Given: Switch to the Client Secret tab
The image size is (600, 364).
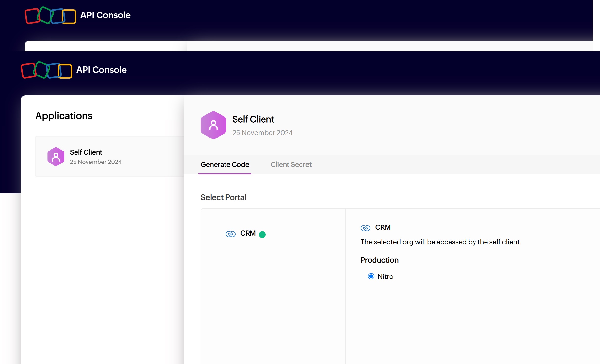Looking at the screenshot, I should pyautogui.click(x=291, y=164).
